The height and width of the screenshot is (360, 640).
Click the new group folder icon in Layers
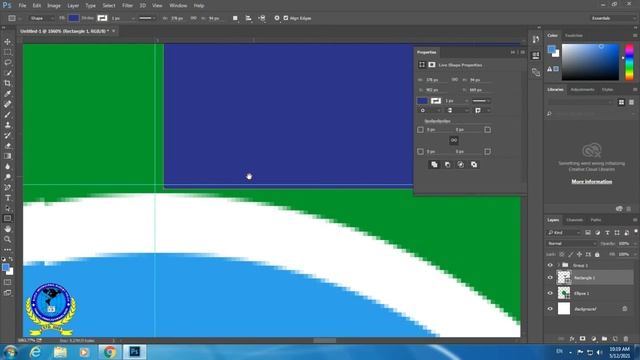point(604,339)
